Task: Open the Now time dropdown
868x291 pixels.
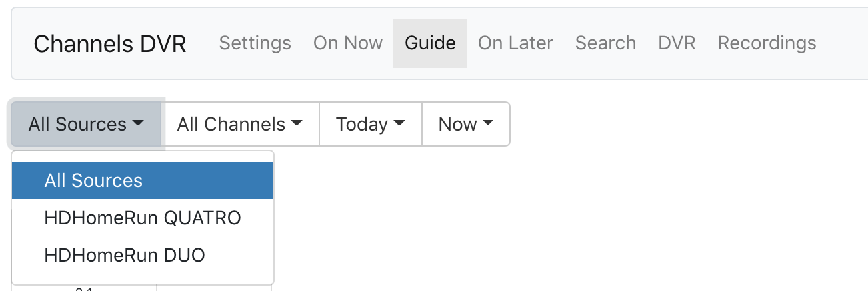Action: [x=465, y=124]
